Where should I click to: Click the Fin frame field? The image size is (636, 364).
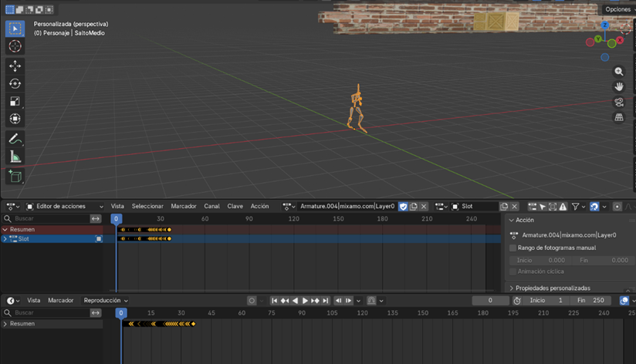(x=592, y=301)
